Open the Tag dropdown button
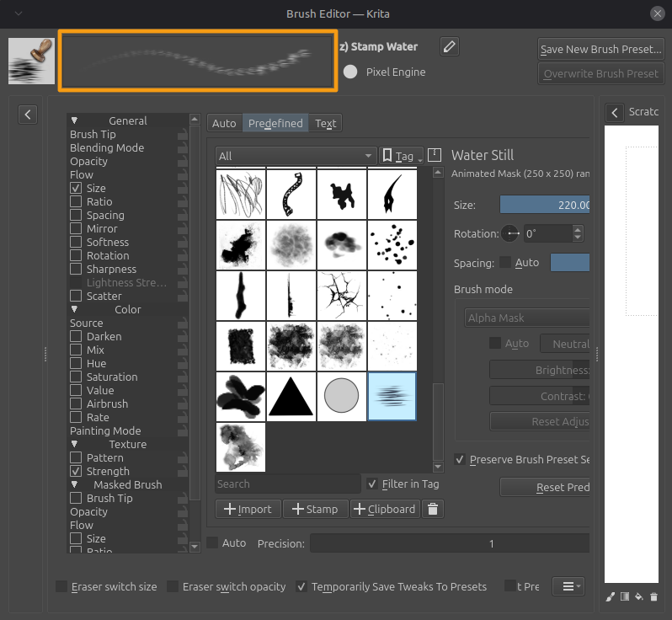The width and height of the screenshot is (672, 620). (x=400, y=156)
